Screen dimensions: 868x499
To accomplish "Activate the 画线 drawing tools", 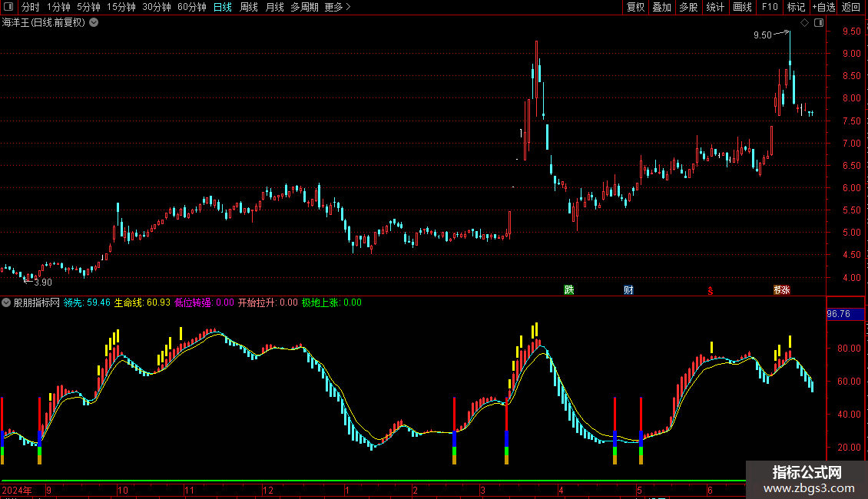I will pyautogui.click(x=742, y=7).
